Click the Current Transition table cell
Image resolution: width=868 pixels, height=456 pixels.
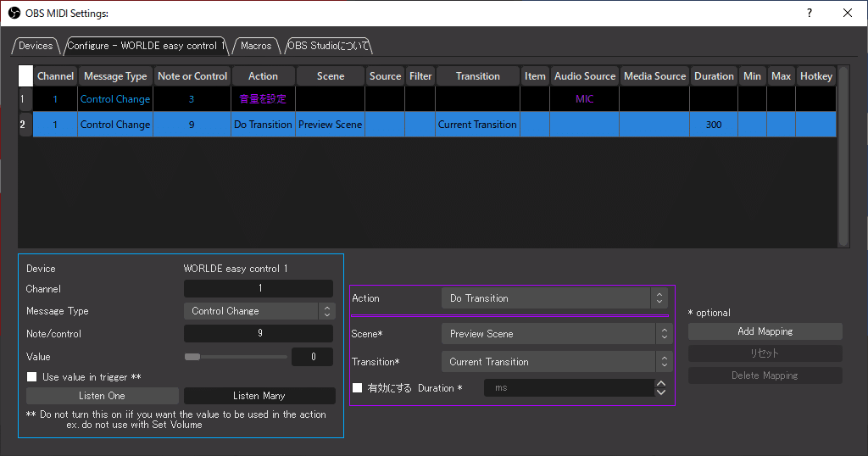(x=478, y=125)
